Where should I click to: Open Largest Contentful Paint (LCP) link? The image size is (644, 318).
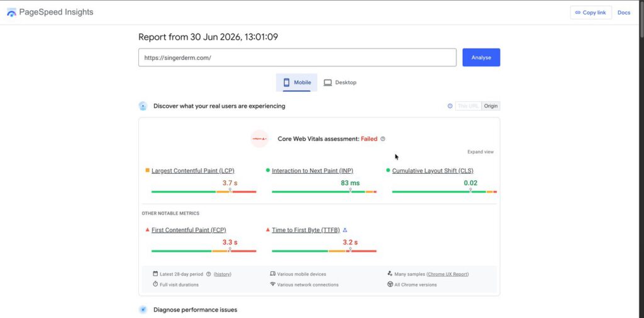193,171
